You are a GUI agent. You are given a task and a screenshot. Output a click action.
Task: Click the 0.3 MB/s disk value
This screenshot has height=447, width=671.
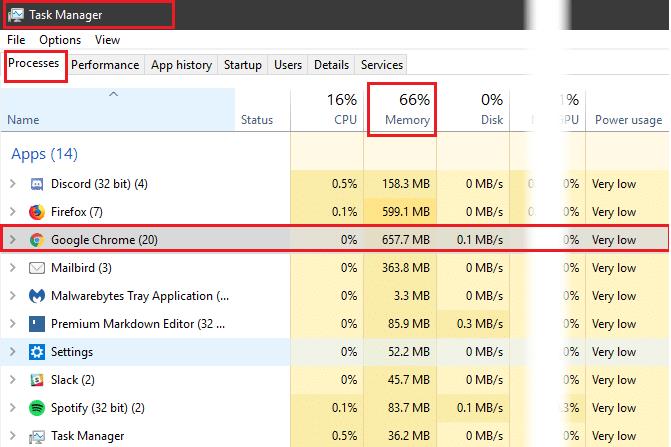pyautogui.click(x=480, y=324)
